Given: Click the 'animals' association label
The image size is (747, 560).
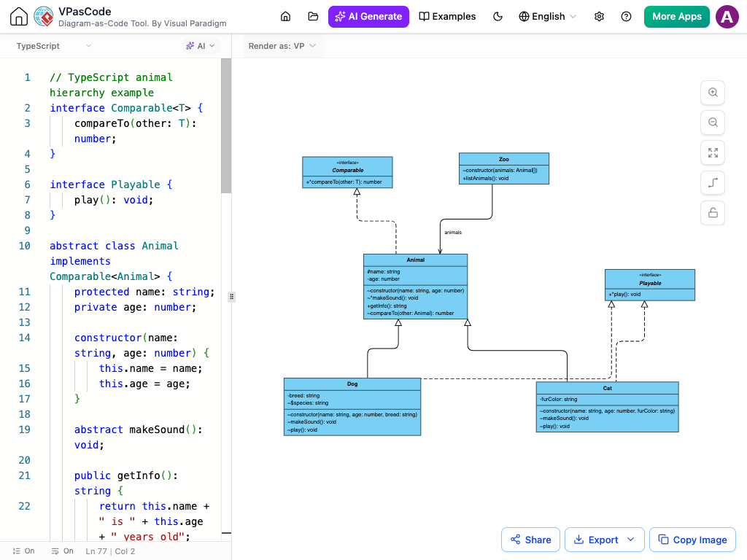Looking at the screenshot, I should (452, 233).
